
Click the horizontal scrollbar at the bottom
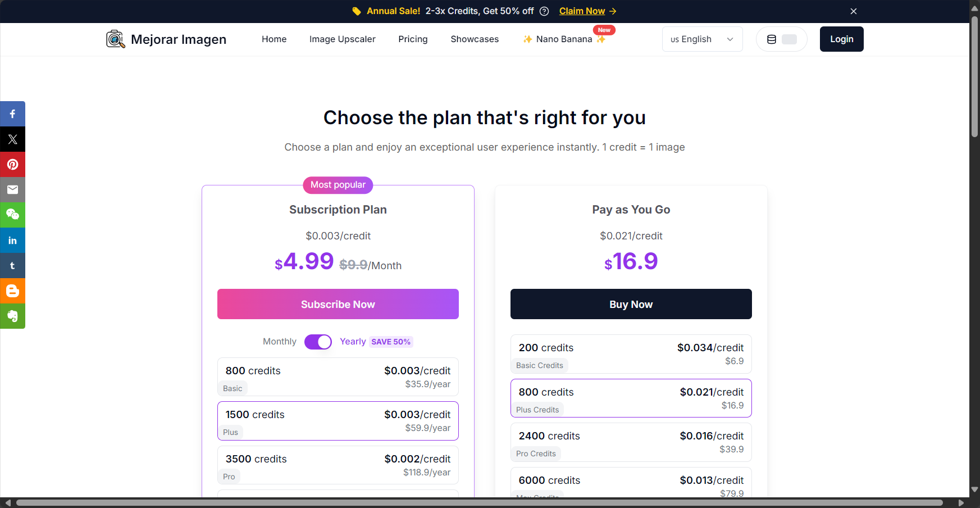479,503
